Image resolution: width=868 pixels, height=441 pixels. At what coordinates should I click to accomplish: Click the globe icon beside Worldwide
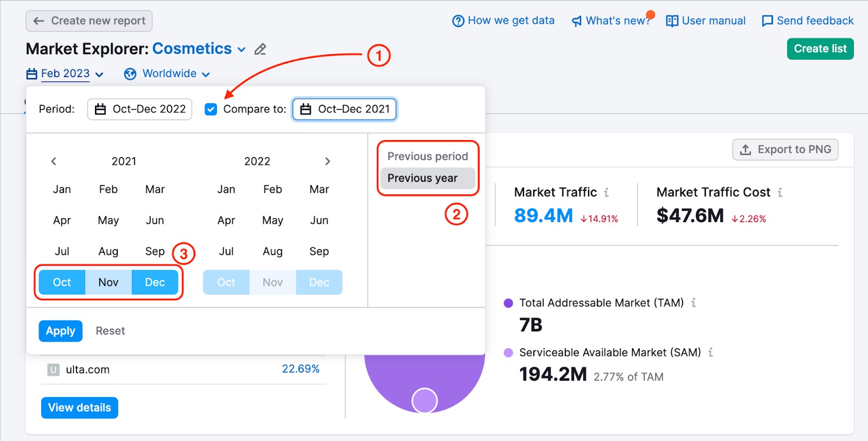coord(130,74)
